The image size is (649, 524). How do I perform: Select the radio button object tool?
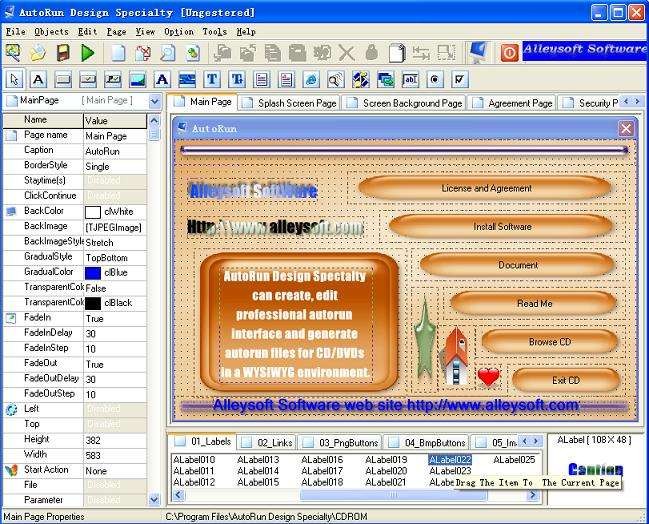[x=435, y=79]
